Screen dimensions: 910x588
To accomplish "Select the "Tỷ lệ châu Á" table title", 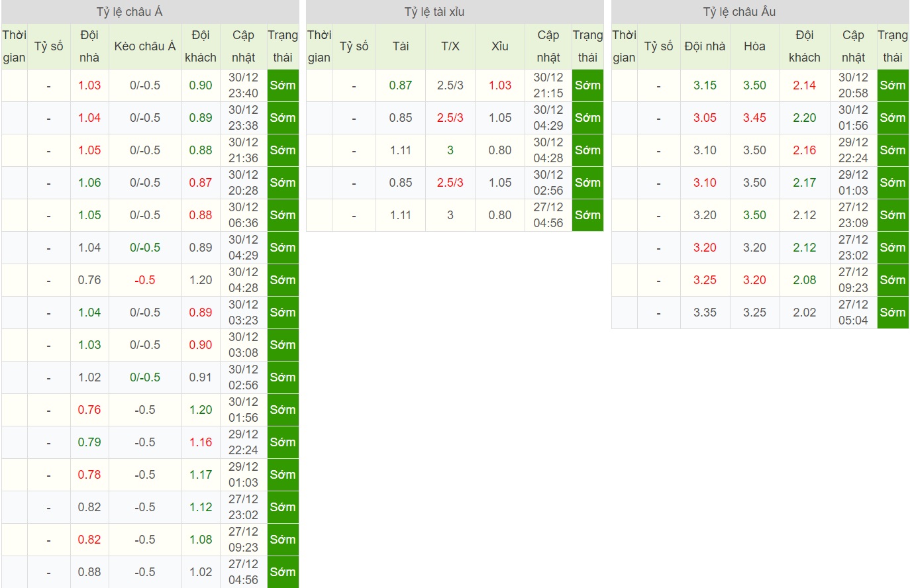I will 130,12.
